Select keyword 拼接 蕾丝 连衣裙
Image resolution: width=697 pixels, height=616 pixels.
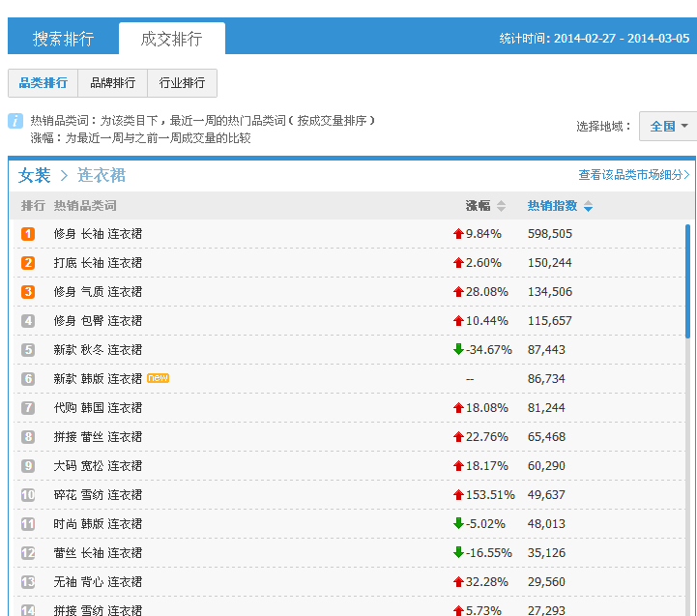point(98,437)
